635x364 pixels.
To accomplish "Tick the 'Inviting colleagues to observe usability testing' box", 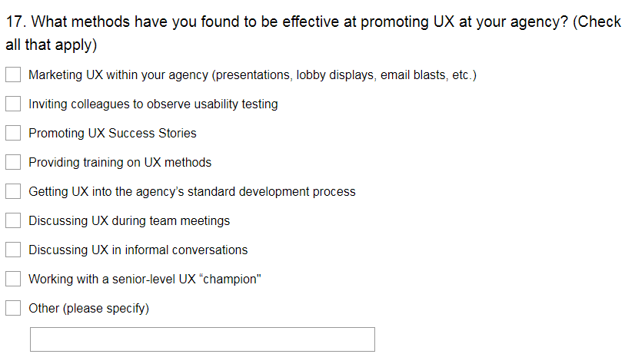I will point(13,104).
